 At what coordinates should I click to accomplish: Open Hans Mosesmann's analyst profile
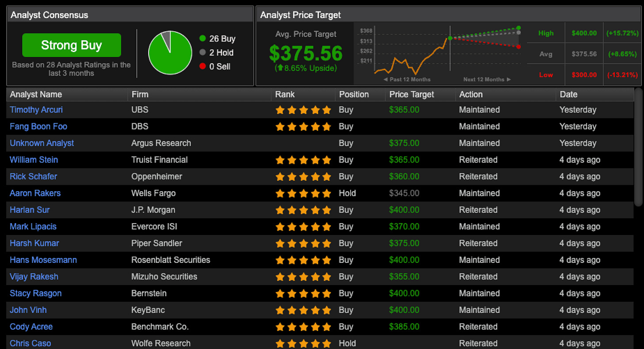click(43, 260)
